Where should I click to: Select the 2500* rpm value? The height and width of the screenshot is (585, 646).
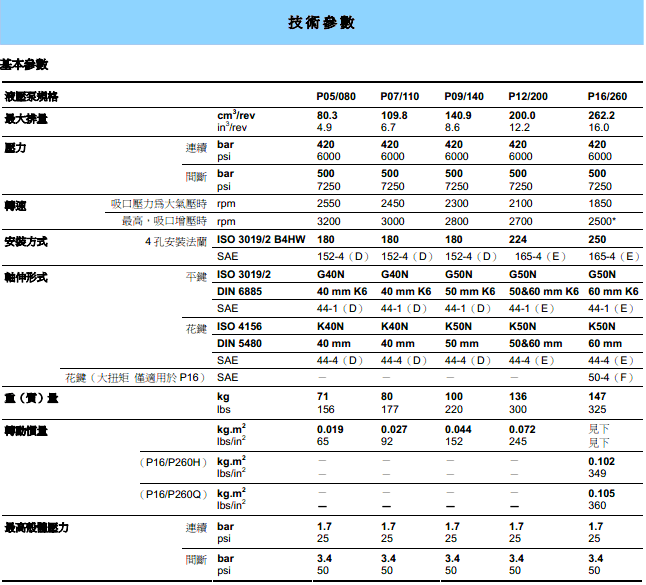602,221
